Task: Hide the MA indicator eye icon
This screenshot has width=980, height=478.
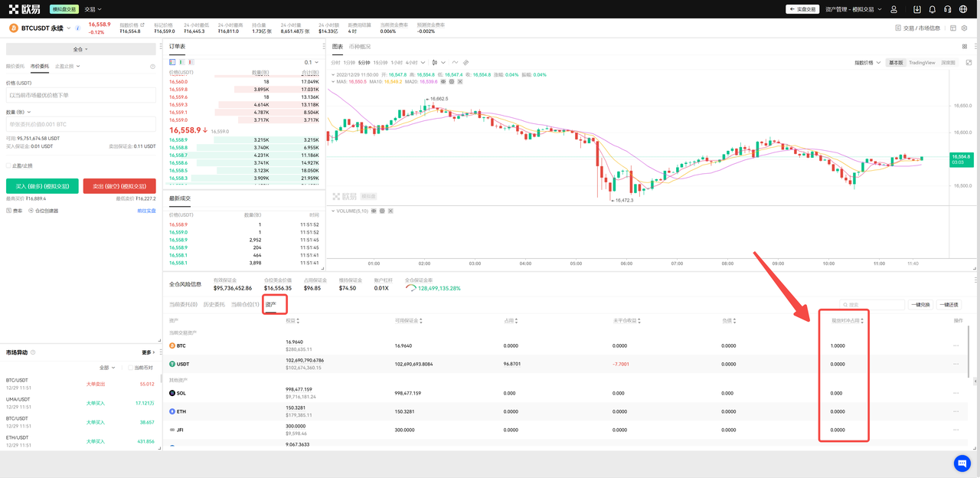Action: click(443, 81)
